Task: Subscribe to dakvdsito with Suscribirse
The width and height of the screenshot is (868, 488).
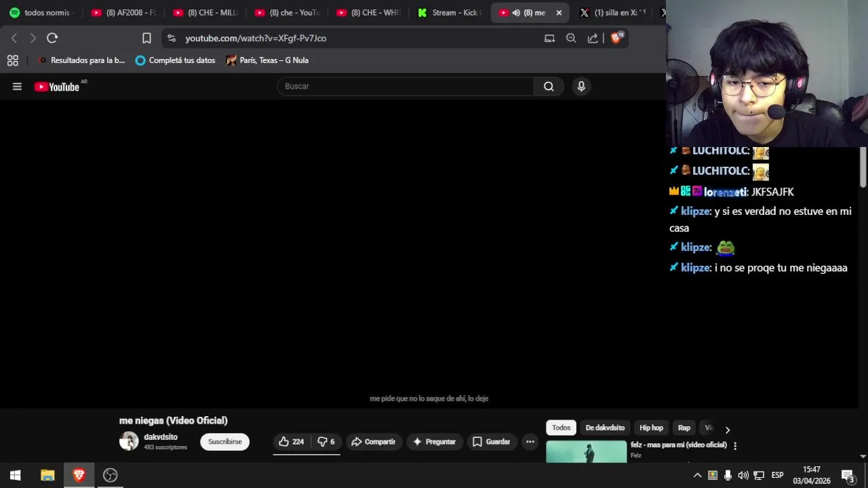Action: [x=224, y=442]
